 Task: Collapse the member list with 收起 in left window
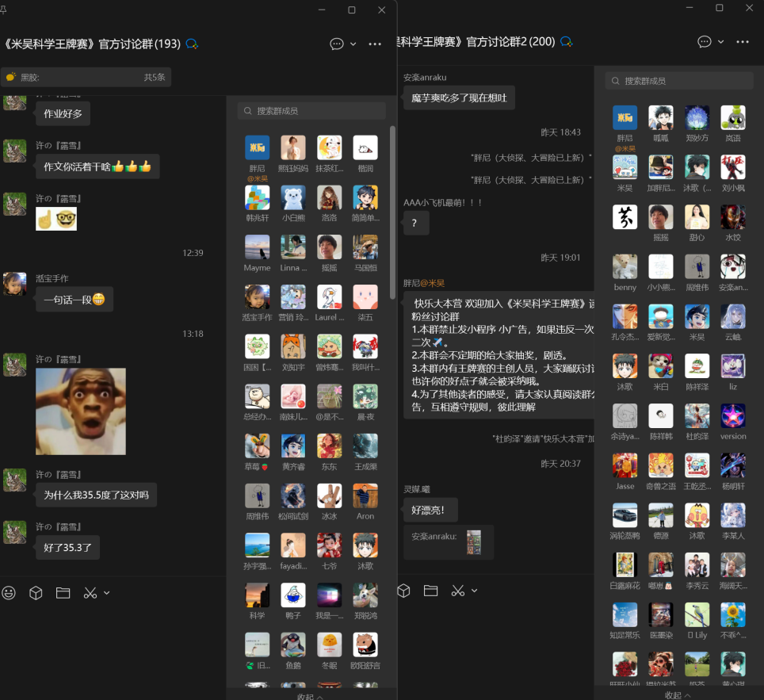point(310,696)
